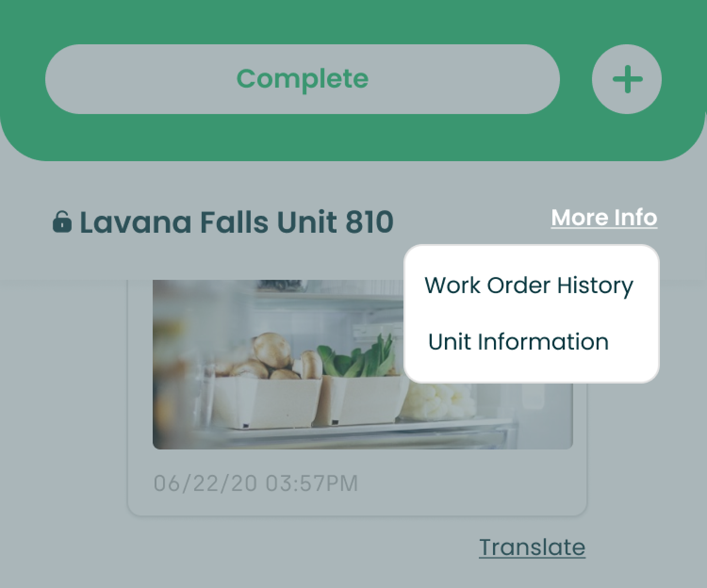This screenshot has width=707, height=588.
Task: Translate the work order description text
Action: click(532, 546)
